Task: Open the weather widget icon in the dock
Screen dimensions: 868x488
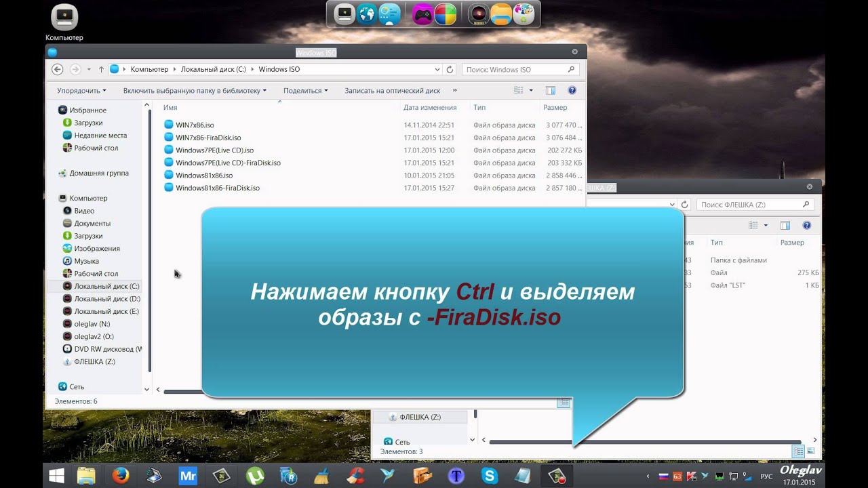Action: pos(389,14)
